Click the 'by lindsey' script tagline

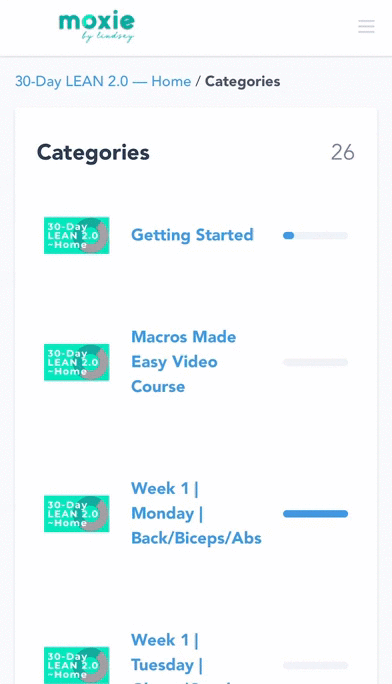tap(108, 37)
